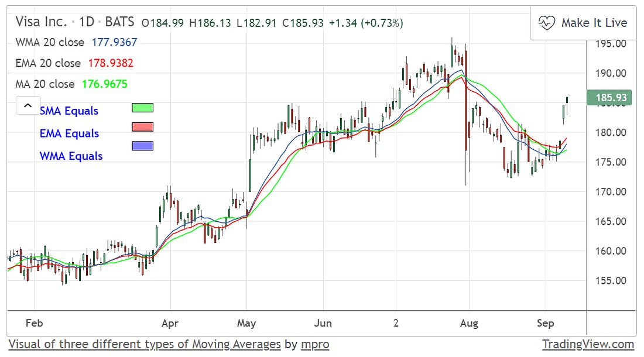Collapse the indicator legend with the chevron

click(28, 105)
